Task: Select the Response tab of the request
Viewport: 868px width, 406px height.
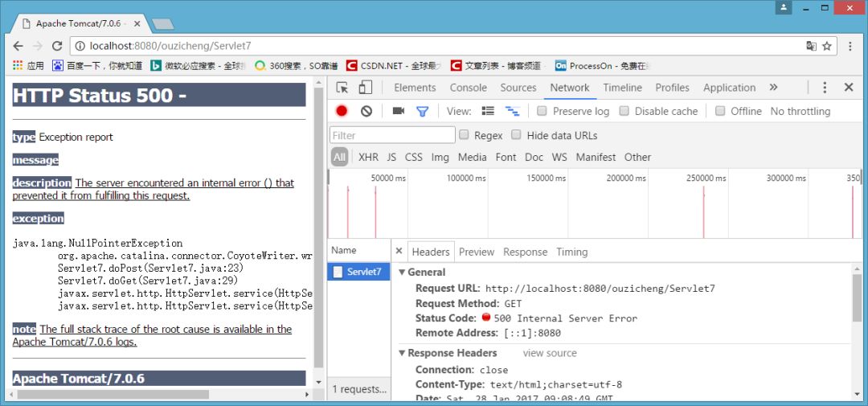Action: (x=525, y=252)
